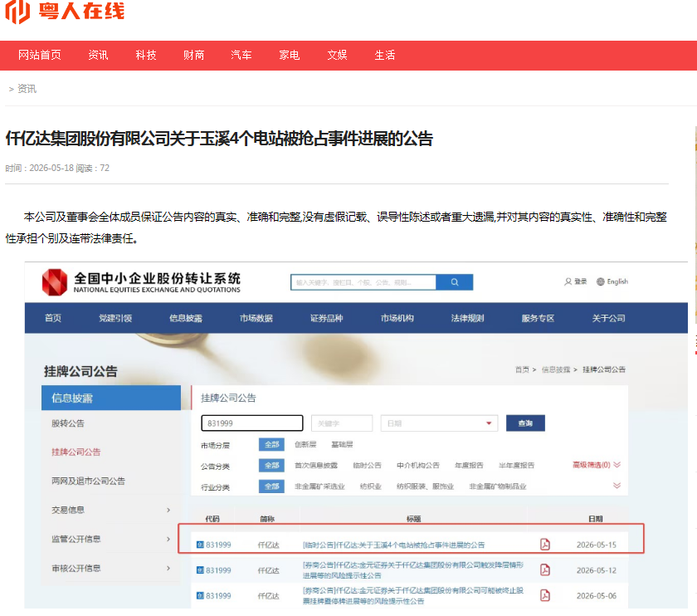
Task: Open the 汽车 category
Action: pyautogui.click(x=241, y=55)
